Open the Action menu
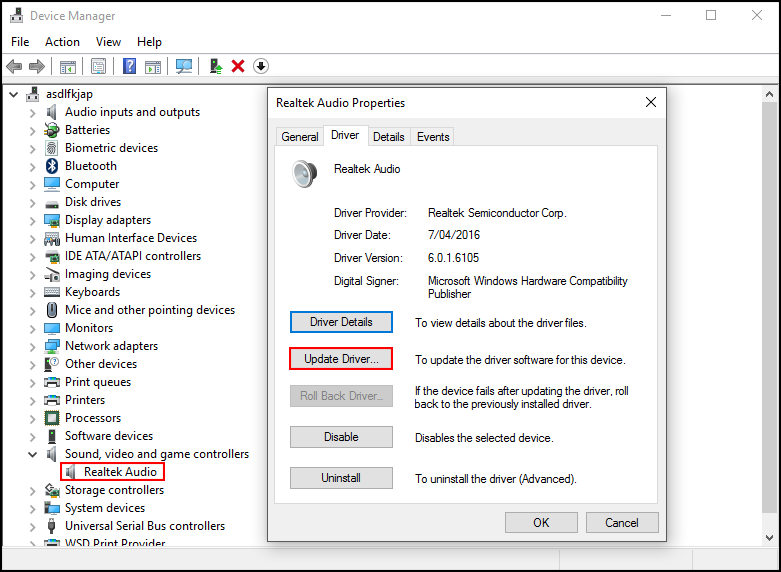The height and width of the screenshot is (572, 781). click(62, 42)
